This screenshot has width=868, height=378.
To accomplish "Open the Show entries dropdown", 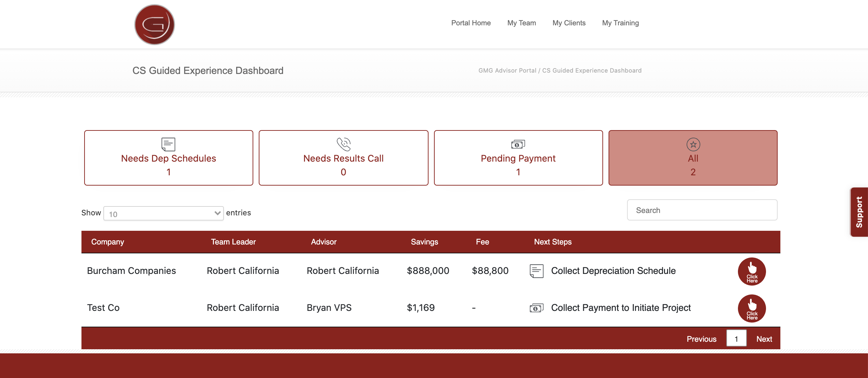I will point(163,213).
